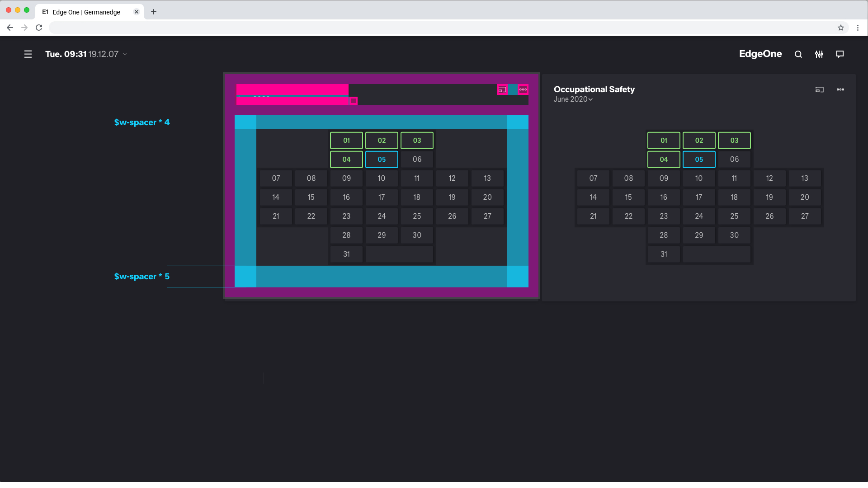868x488 pixels.
Task: Open Occupational Safety more options menu
Action: pyautogui.click(x=840, y=89)
